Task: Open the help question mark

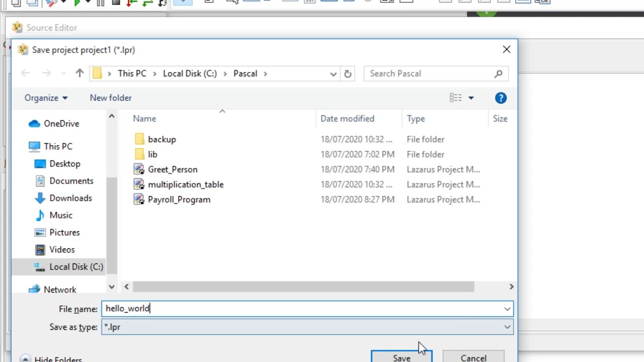Action: 501,98
